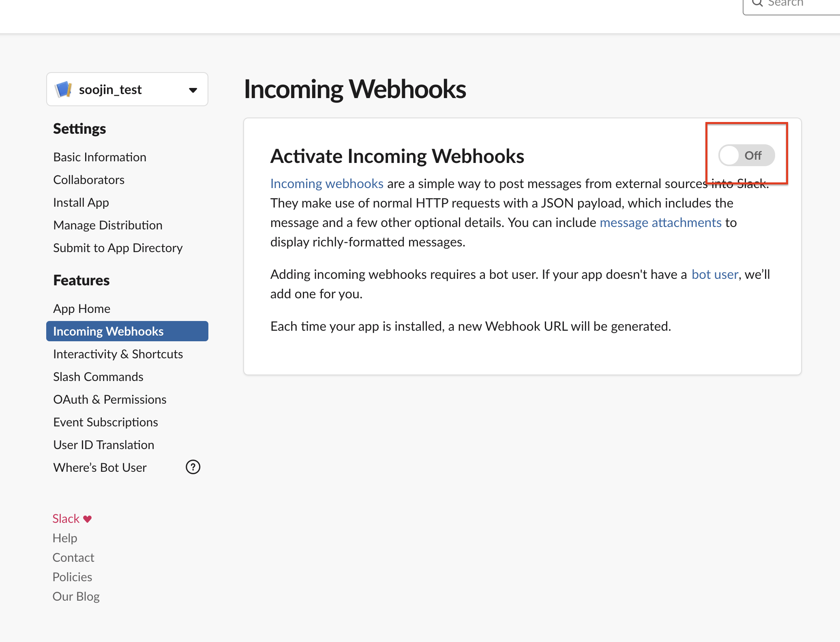Follow the message attachments link

660,223
